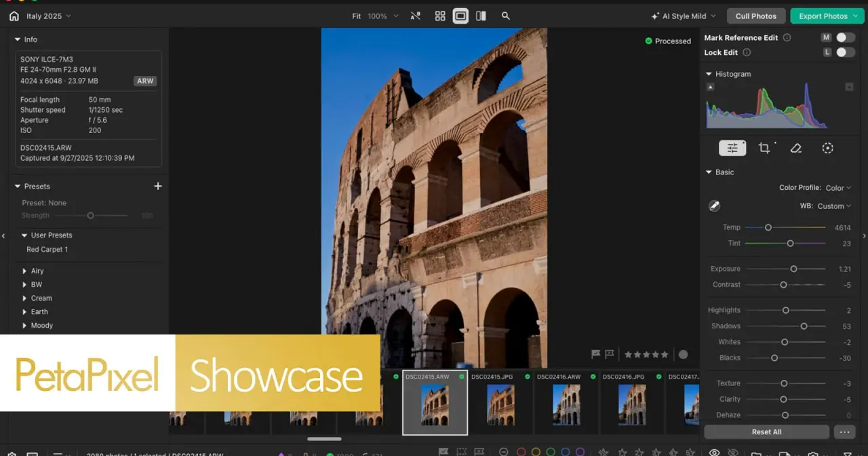Go to the Home icon

(x=14, y=16)
